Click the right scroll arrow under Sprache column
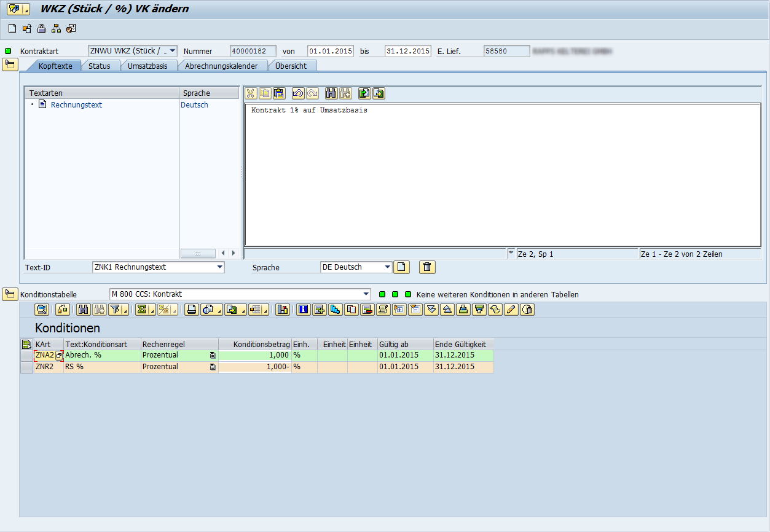Image resolution: width=770 pixels, height=532 pixels. (x=233, y=253)
